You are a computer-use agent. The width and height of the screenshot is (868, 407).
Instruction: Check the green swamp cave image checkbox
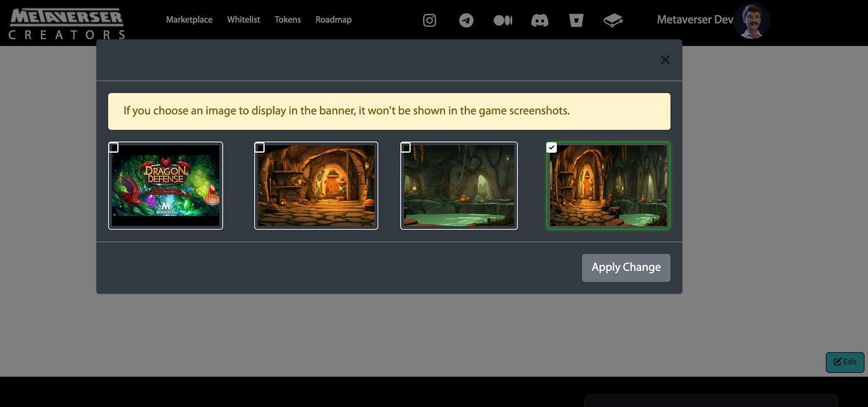(405, 148)
